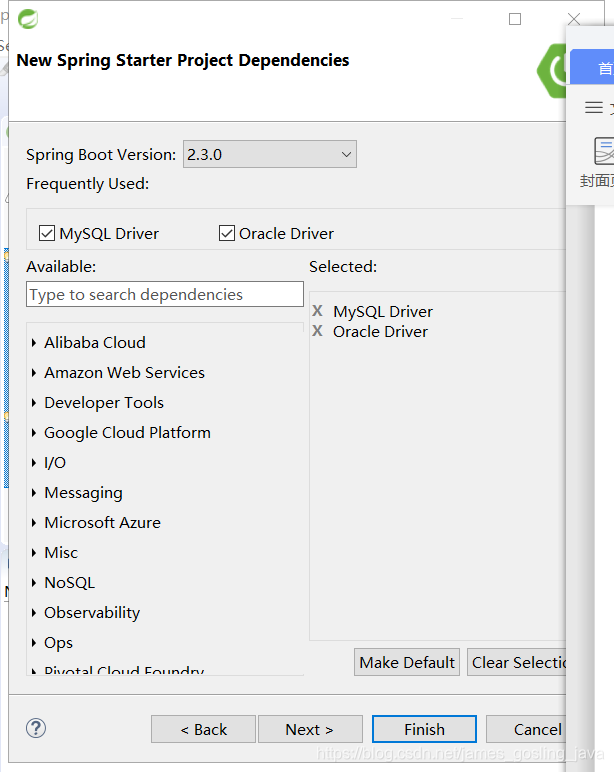Expand the Misc category
Image resolution: width=614 pixels, height=772 pixels.
[34, 553]
